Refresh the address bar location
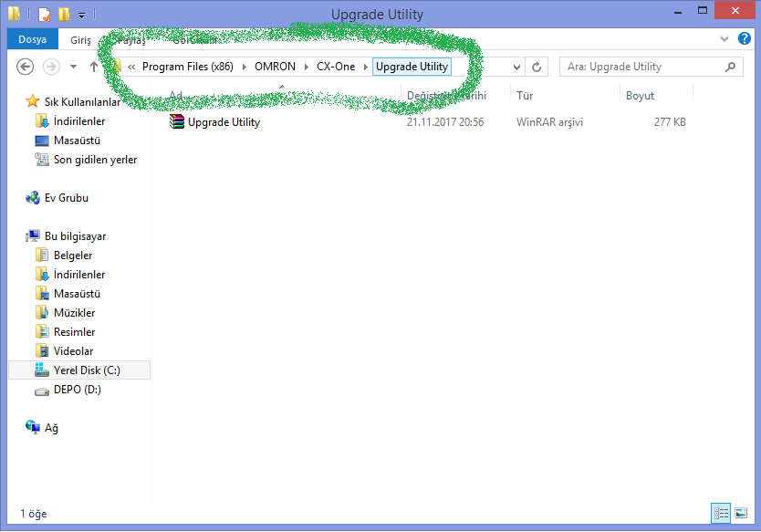Viewport: 761px width, 532px height. [x=537, y=67]
